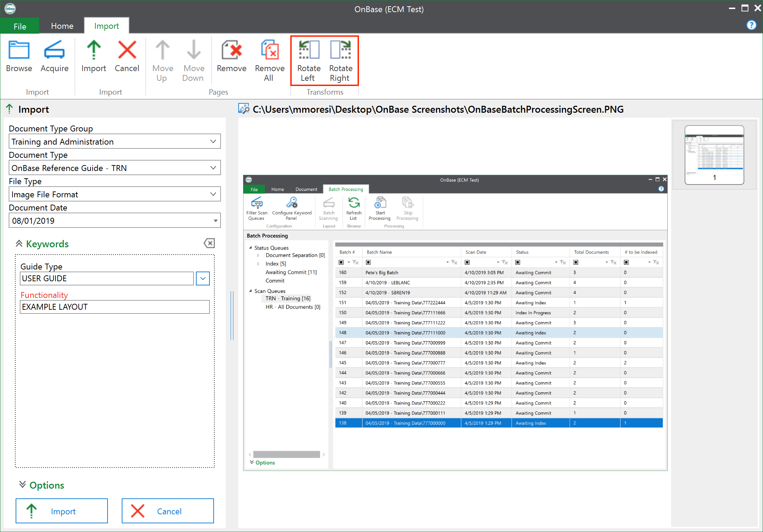763x532 pixels.
Task: Collapse the Keywords section
Action: [19, 244]
